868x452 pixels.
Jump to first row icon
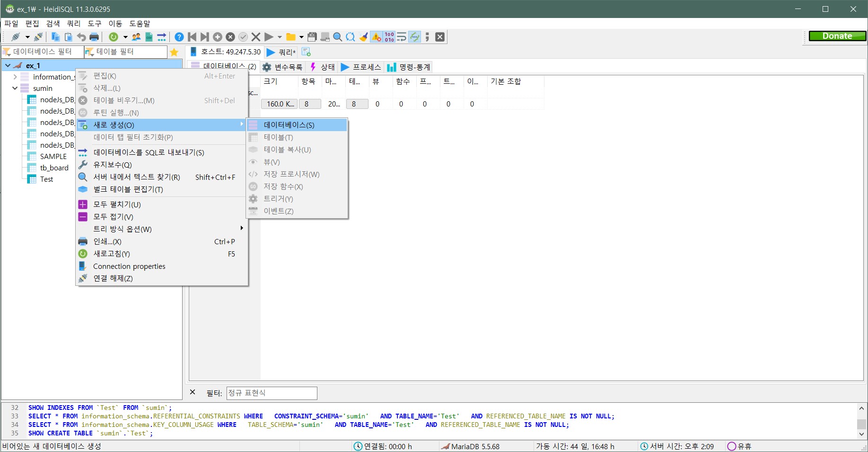tap(192, 37)
